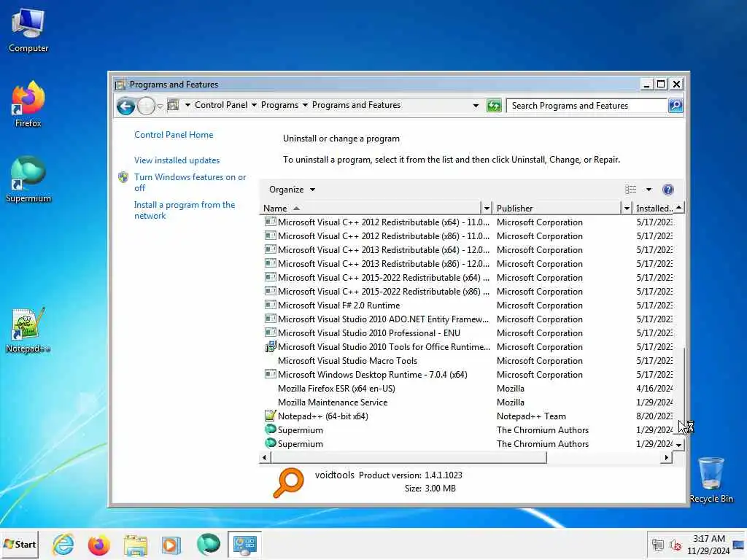Open Firefox from the taskbar
Image resolution: width=747 pixels, height=560 pixels.
pos(98,544)
